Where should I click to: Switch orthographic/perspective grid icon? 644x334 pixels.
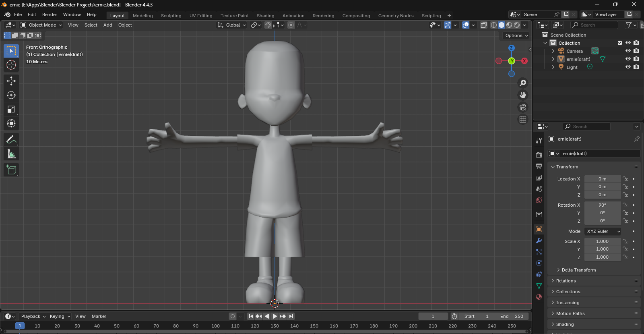(x=523, y=119)
